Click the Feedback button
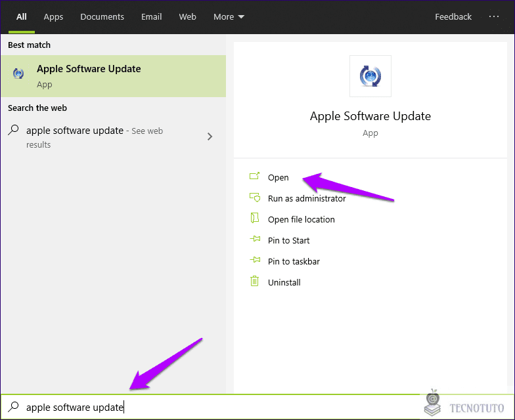 pos(453,17)
